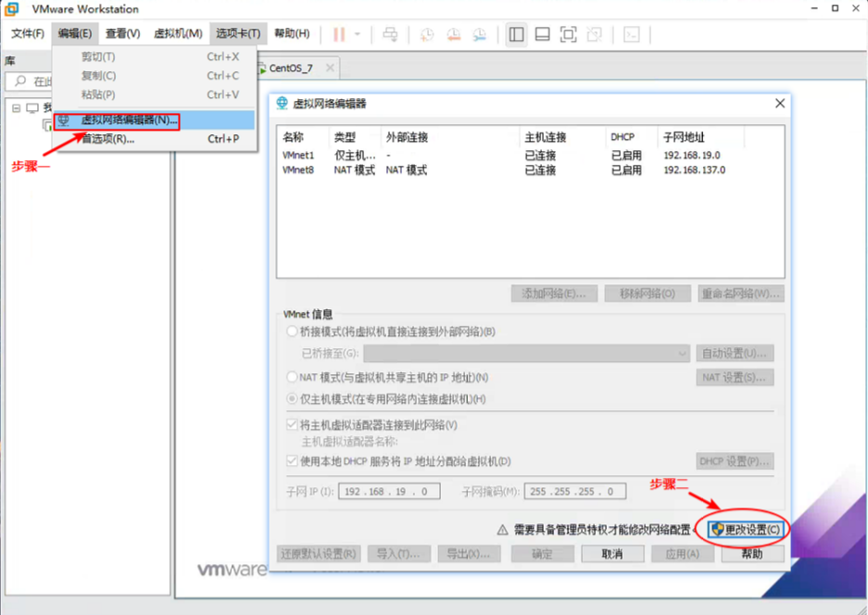The image size is (868, 615).
Task: Click the revert to snapshot toolbar icon
Action: click(x=453, y=34)
